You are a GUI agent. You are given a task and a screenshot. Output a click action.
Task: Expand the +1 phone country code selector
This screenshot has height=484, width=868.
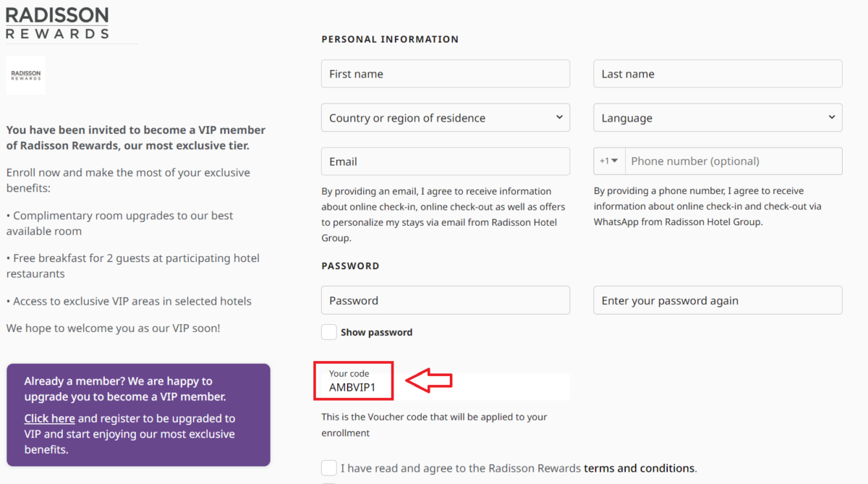(608, 161)
